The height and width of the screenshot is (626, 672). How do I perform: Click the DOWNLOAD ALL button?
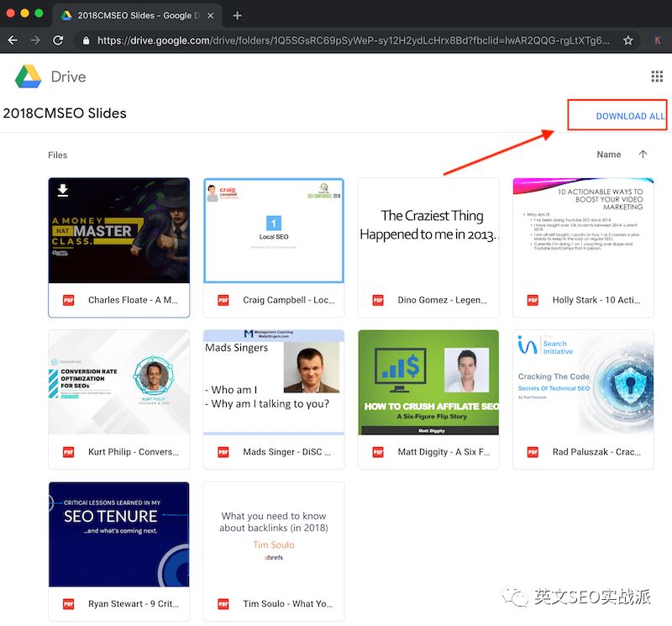click(630, 116)
